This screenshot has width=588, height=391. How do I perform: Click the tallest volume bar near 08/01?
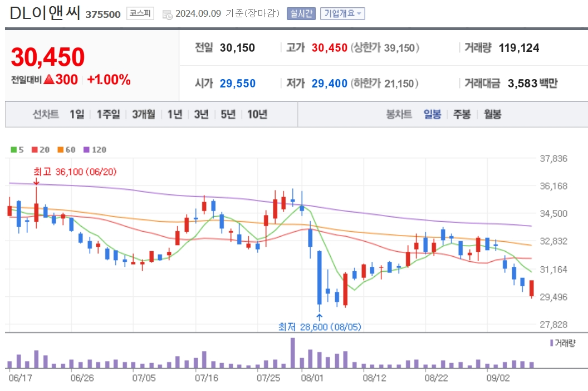point(292,353)
